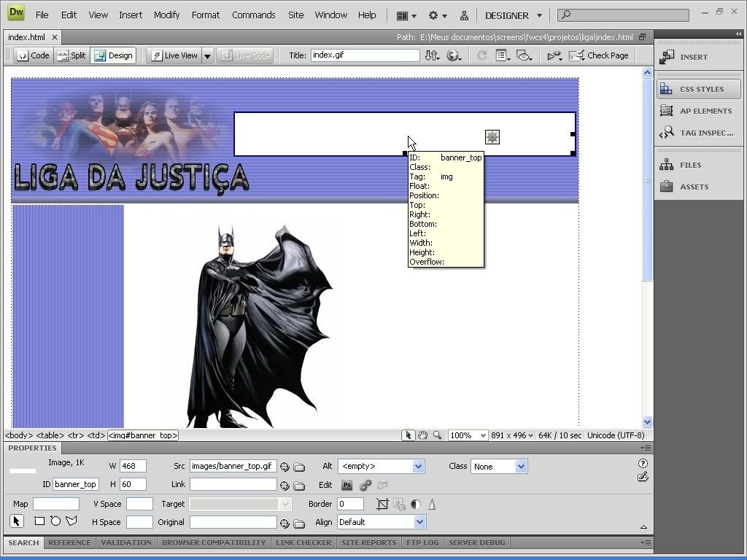Open Properties panel help icon
The image size is (747, 560).
pyautogui.click(x=643, y=463)
